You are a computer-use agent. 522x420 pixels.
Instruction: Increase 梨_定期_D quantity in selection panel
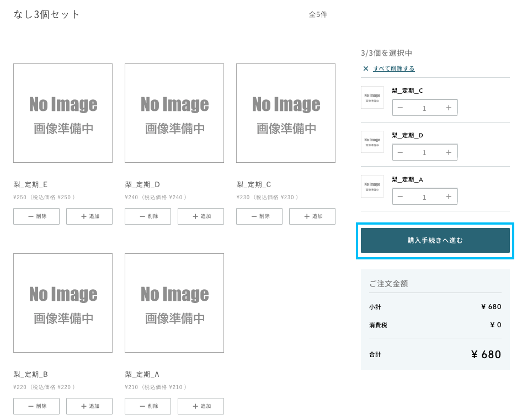449,152
